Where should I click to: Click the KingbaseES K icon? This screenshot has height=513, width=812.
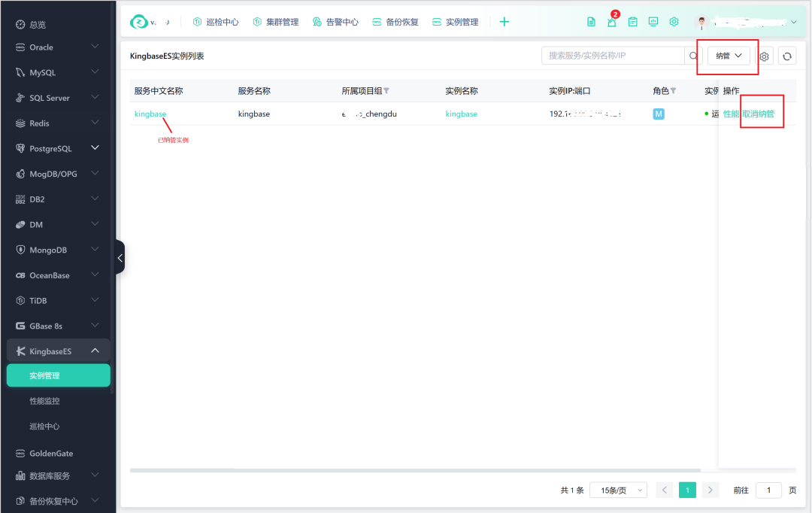click(20, 351)
